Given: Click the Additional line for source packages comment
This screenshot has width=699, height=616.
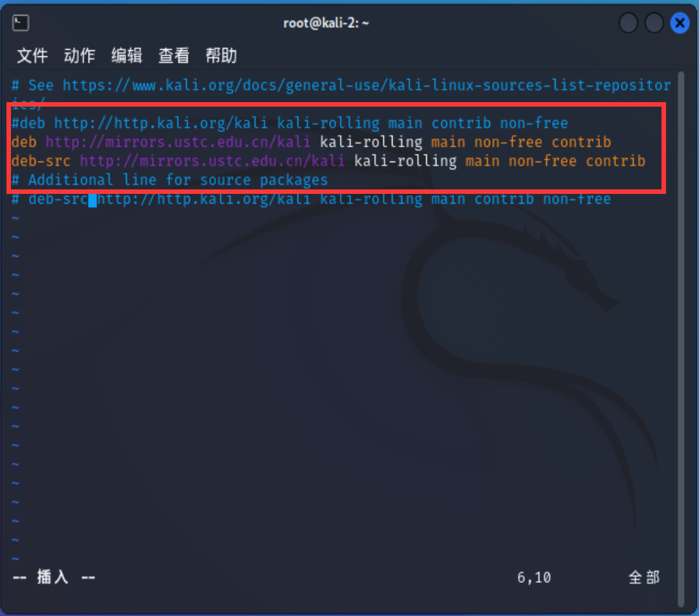Looking at the screenshot, I should coord(168,180).
